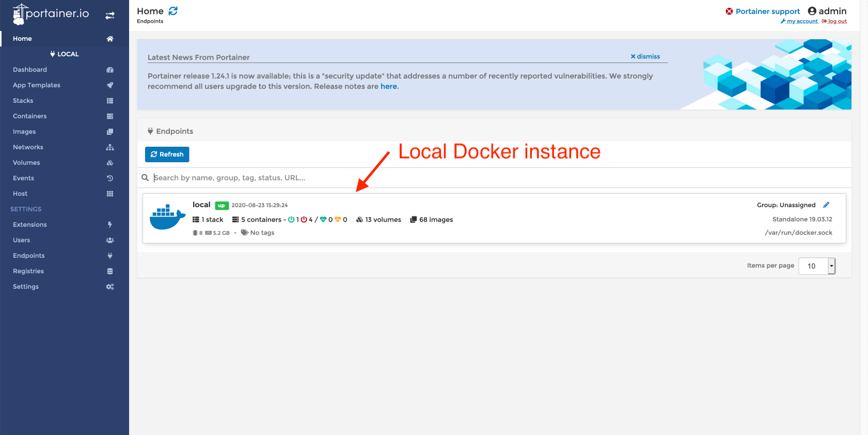Click the Docker whale logo of local endpoint
This screenshot has height=435, width=868.
pyautogui.click(x=167, y=217)
